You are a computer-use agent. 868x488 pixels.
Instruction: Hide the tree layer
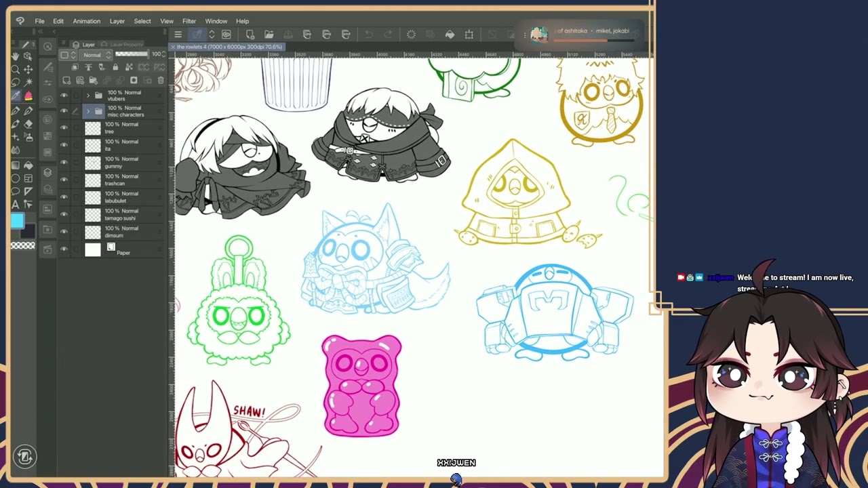(64, 127)
